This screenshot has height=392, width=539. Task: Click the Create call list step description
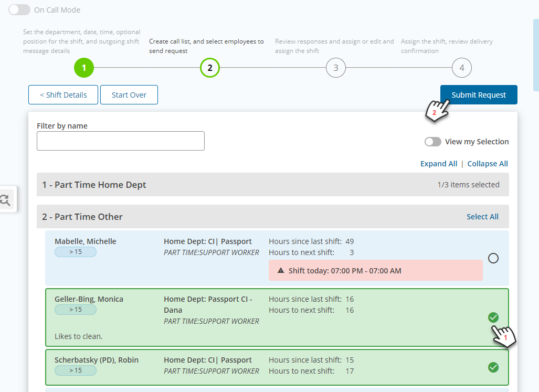tap(206, 46)
